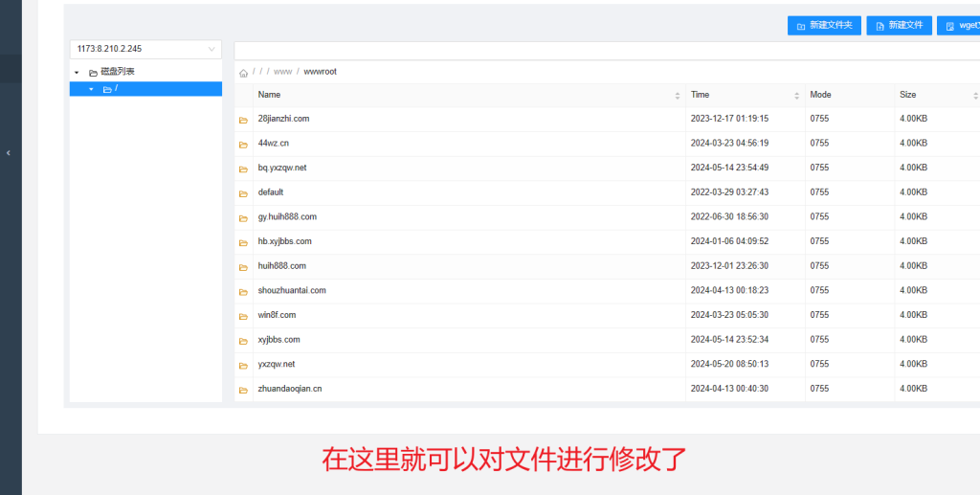Toggle the left sidebar collapse arrow
Screen dimensions: 980x495
click(9, 152)
